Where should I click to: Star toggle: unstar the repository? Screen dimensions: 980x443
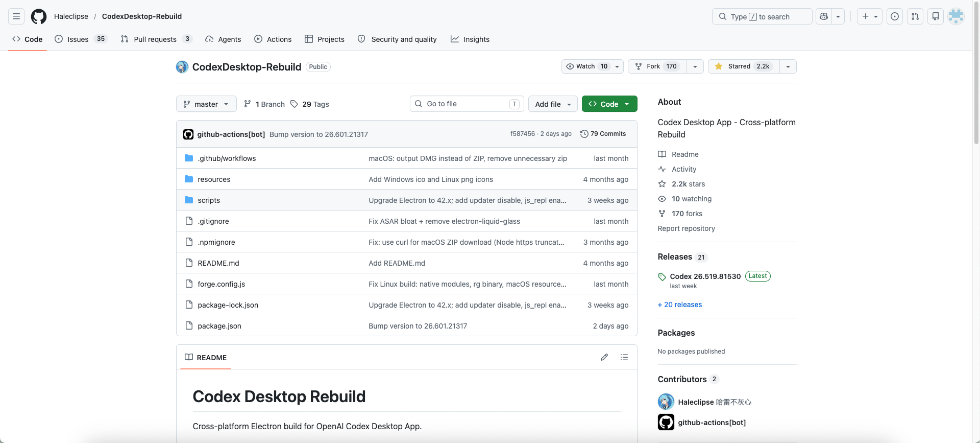click(x=744, y=66)
